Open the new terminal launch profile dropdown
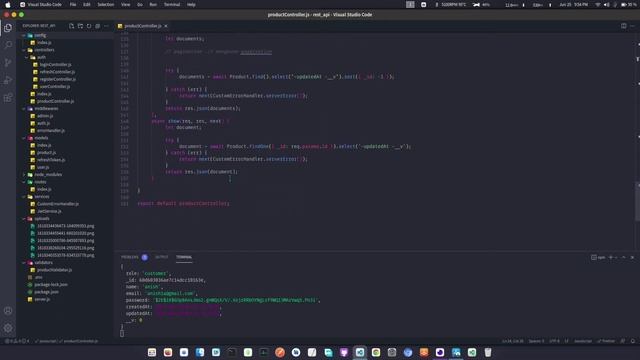Screen dimensions: 640x360 point(616,257)
